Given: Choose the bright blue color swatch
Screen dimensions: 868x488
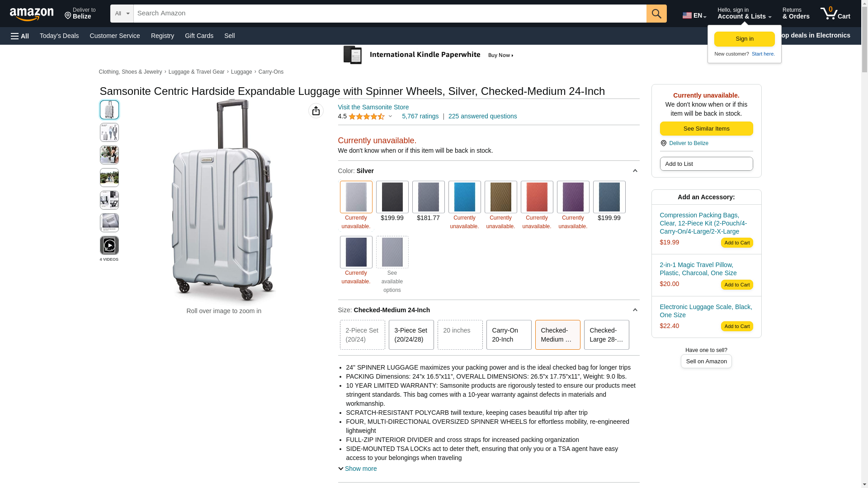Looking at the screenshot, I should point(464,197).
